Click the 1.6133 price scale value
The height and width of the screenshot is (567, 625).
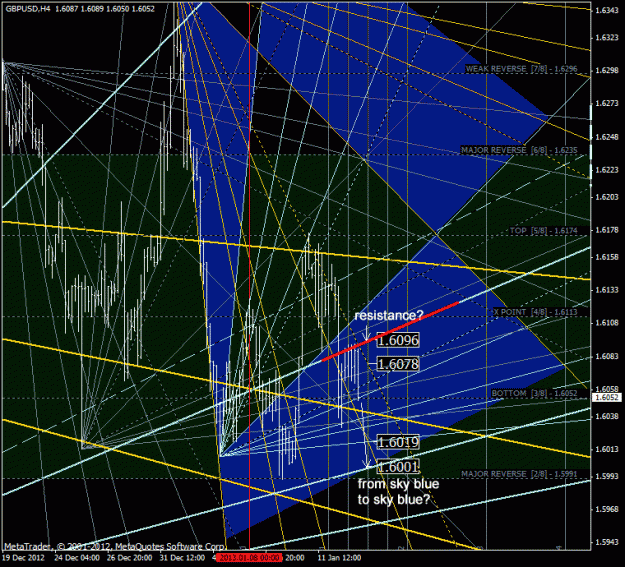click(x=607, y=290)
